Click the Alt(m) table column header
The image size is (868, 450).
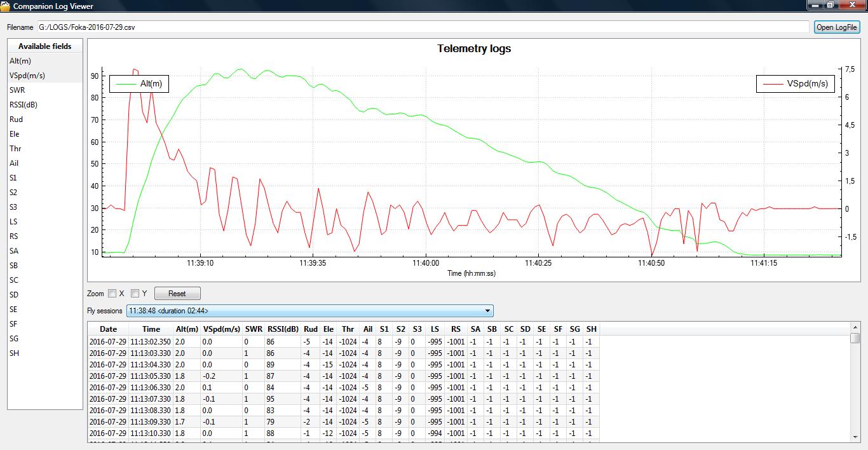point(187,329)
